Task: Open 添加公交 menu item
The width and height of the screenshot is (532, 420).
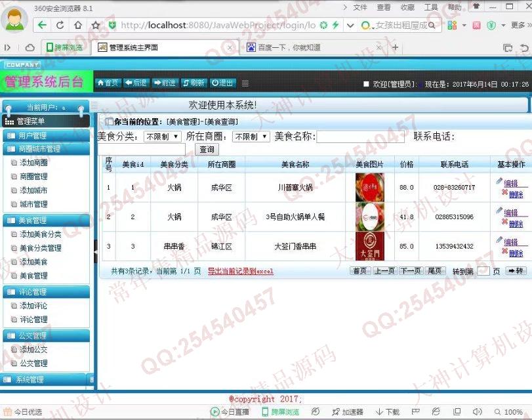Action: (33, 349)
